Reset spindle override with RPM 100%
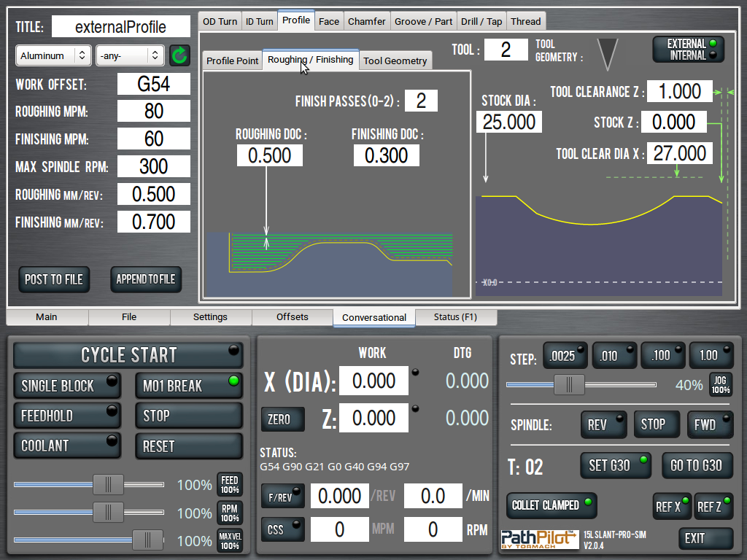 tap(230, 513)
